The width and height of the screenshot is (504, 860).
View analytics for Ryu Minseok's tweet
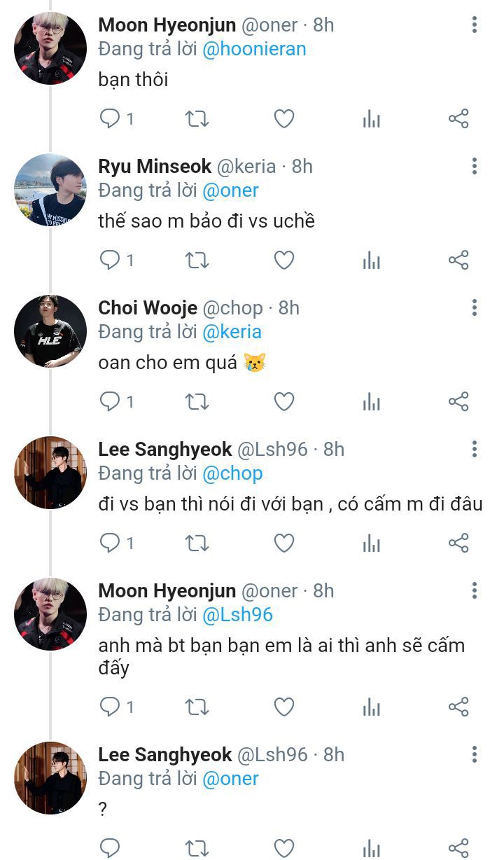point(372,261)
